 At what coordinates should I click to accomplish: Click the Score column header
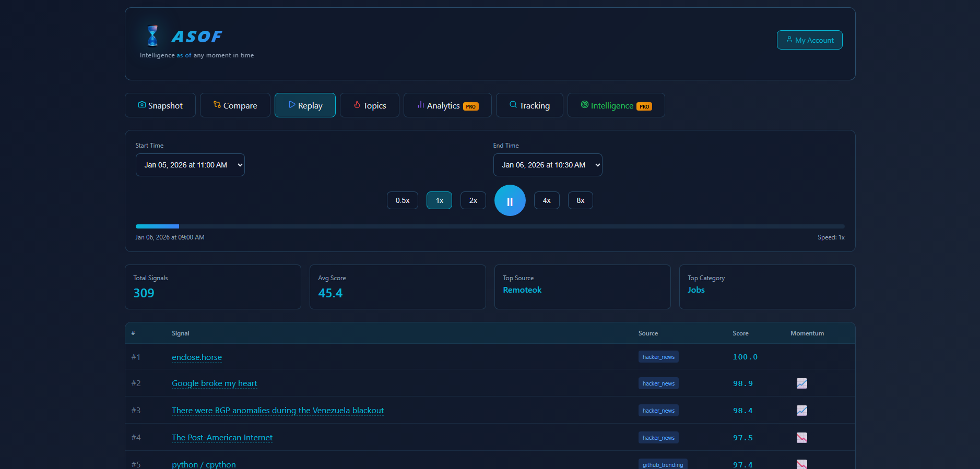click(740, 333)
